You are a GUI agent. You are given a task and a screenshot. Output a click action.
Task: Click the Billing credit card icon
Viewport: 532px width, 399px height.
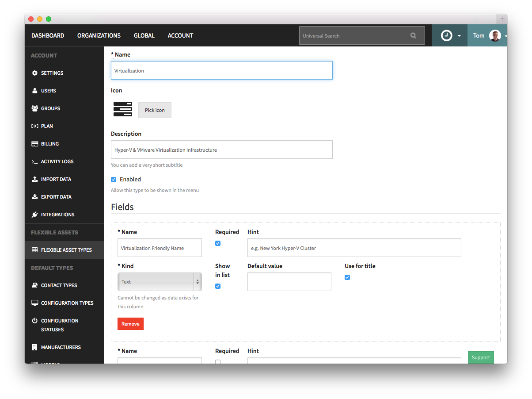click(x=35, y=144)
